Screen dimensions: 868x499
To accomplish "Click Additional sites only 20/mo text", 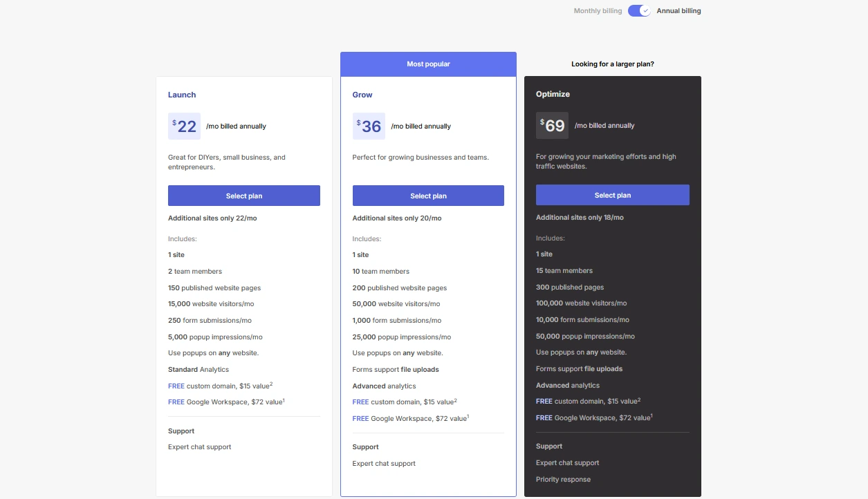I will 397,218.
